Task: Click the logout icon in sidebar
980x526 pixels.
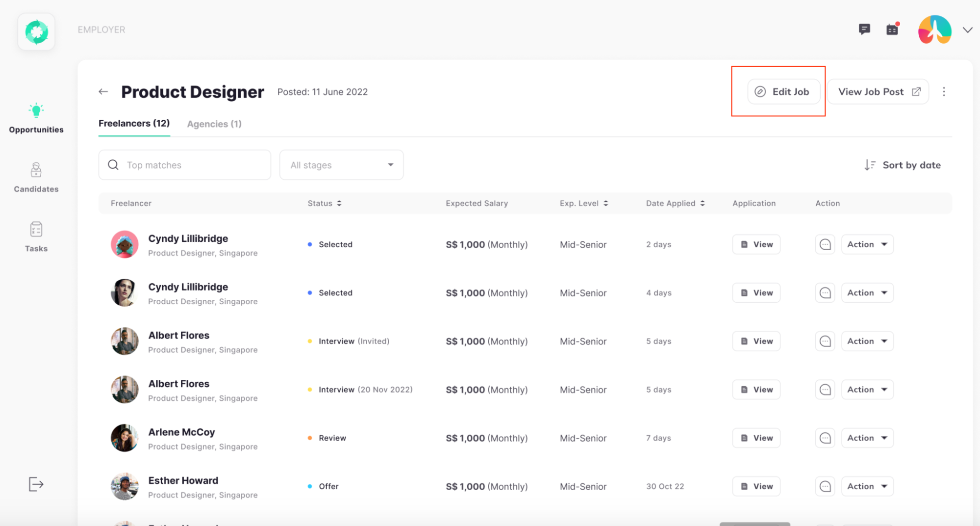Action: pyautogui.click(x=36, y=484)
